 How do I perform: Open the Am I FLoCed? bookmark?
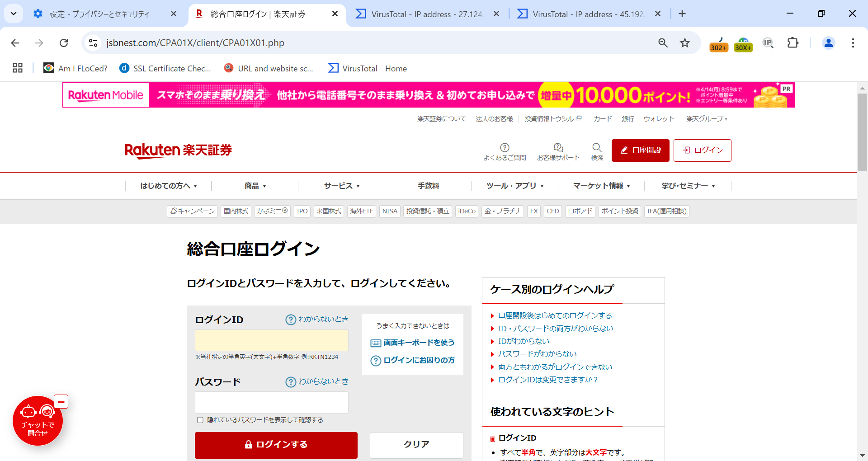point(75,68)
